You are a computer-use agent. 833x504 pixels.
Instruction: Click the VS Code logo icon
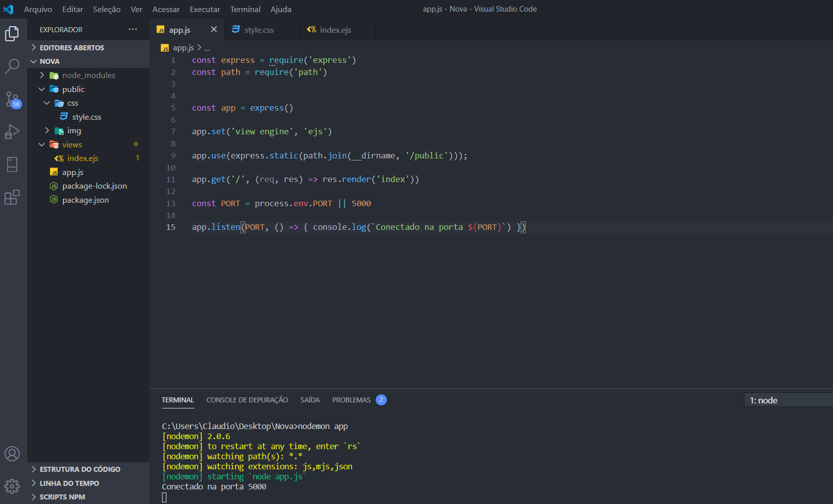pos(9,9)
